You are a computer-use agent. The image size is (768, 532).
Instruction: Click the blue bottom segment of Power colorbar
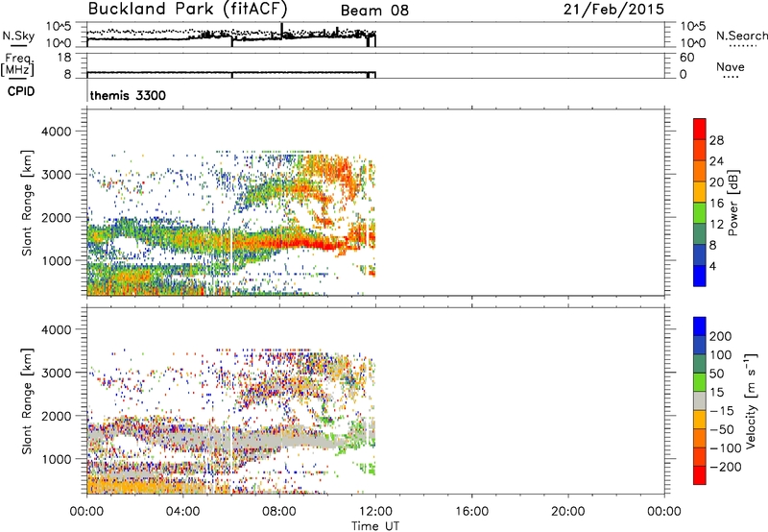(x=700, y=276)
